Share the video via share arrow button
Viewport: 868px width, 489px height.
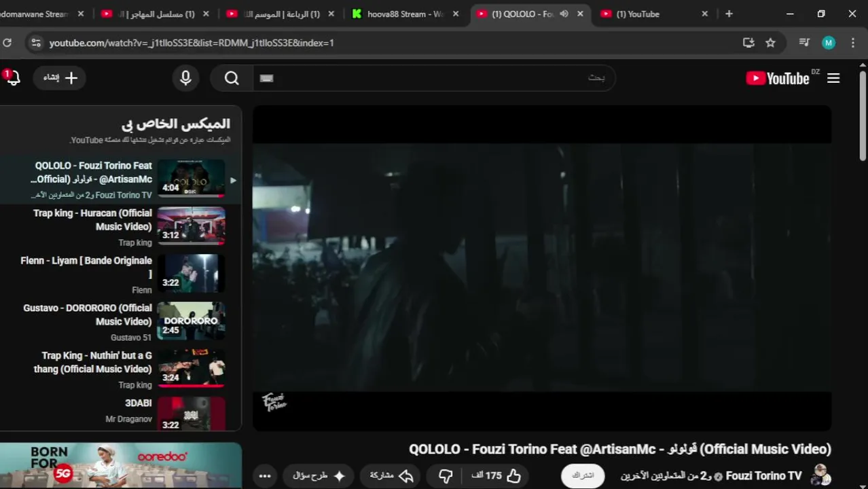click(x=392, y=476)
